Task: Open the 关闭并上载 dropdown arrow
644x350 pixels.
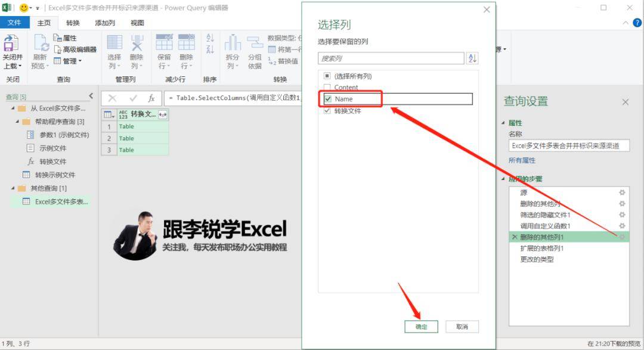Action: pyautogui.click(x=20, y=66)
